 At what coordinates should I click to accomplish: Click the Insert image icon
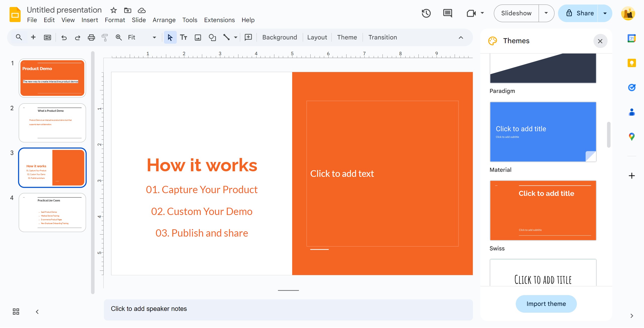click(198, 37)
